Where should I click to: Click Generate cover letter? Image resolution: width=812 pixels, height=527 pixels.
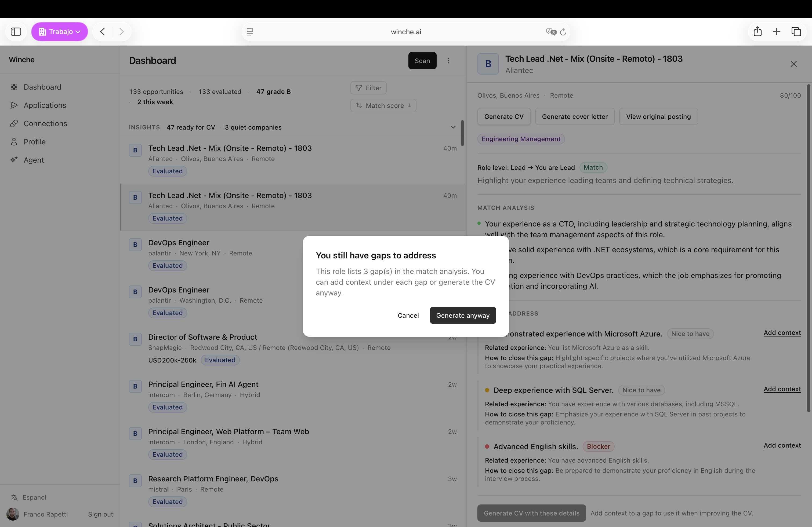tap(575, 116)
